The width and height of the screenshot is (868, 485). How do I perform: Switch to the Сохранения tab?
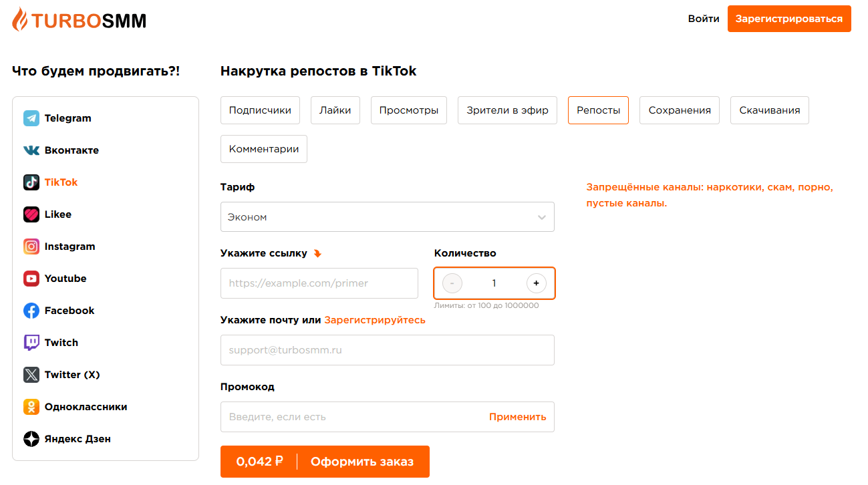pyautogui.click(x=680, y=110)
